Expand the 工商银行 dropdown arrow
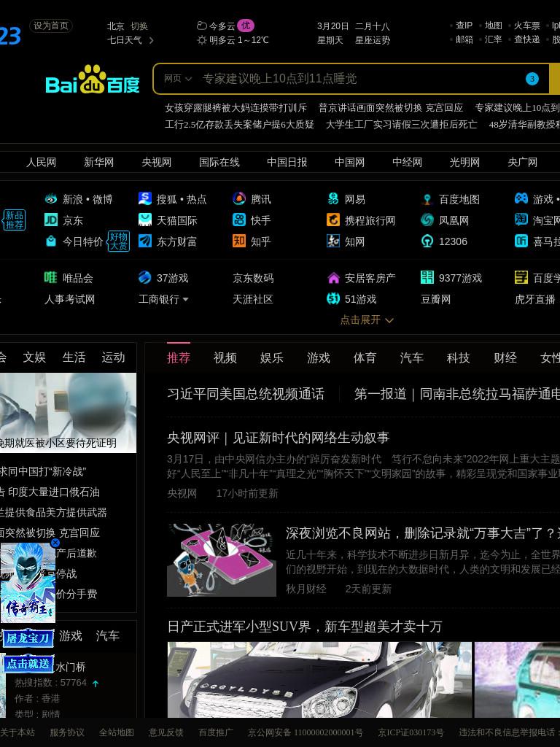This screenshot has width=560, height=747. pyautogui.click(x=185, y=300)
